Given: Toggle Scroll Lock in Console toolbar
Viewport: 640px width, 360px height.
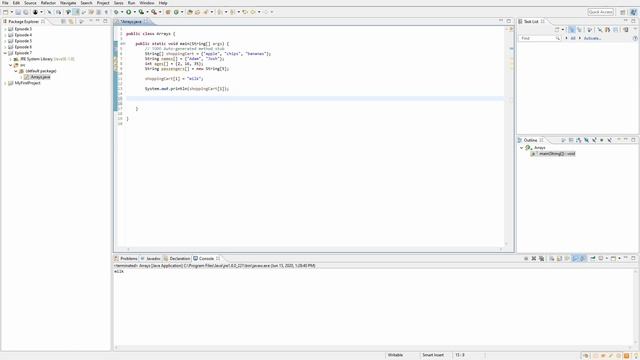Looking at the screenshot, I should (x=559, y=258).
